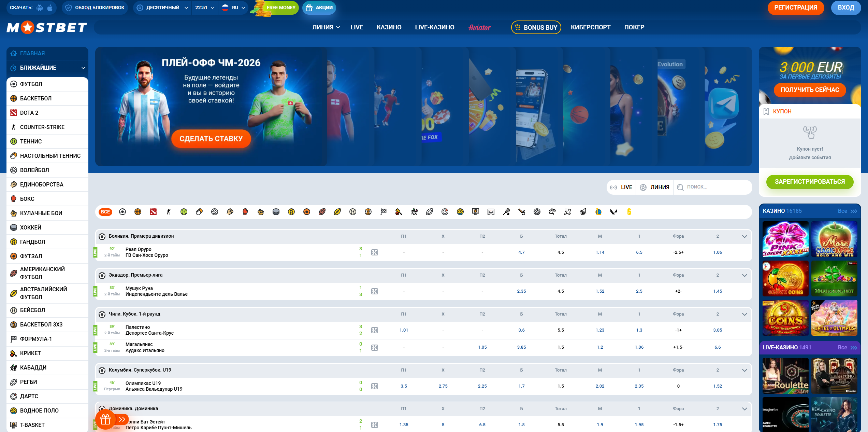868x432 pixels.
Task: Open Акции promotions button
Action: 319,8
